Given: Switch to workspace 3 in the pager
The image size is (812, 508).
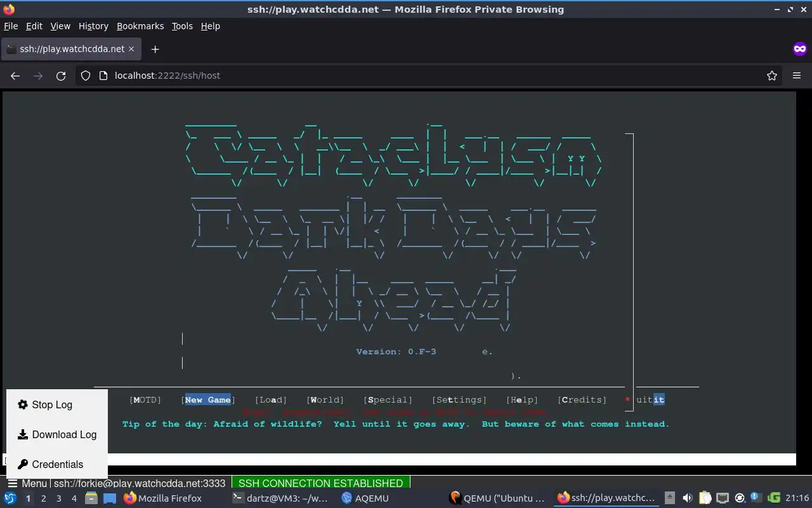Looking at the screenshot, I should coord(58,498).
